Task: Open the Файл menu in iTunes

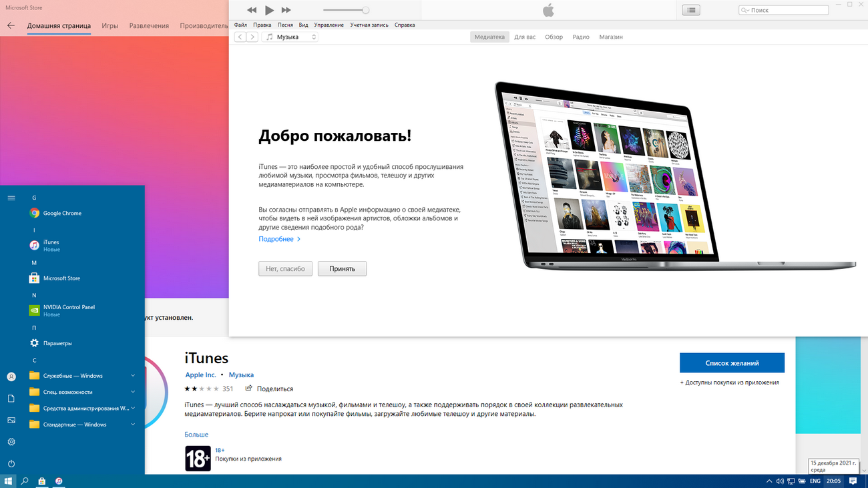Action: [x=240, y=25]
